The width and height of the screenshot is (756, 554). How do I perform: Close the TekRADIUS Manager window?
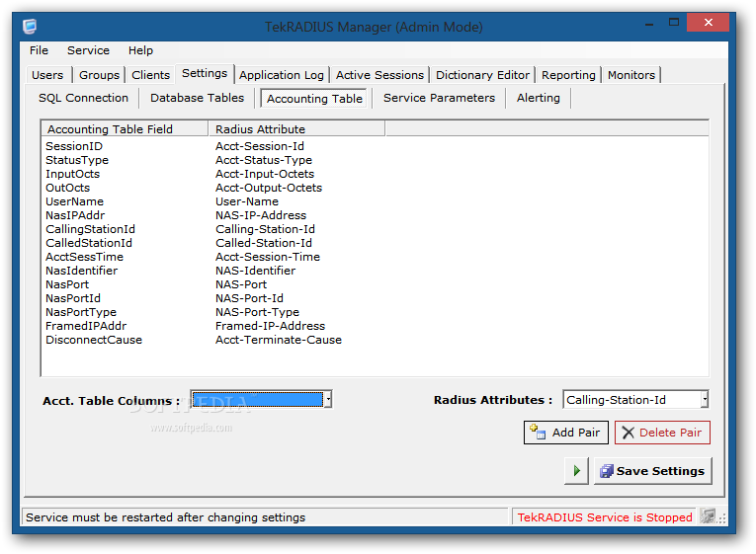click(x=708, y=22)
